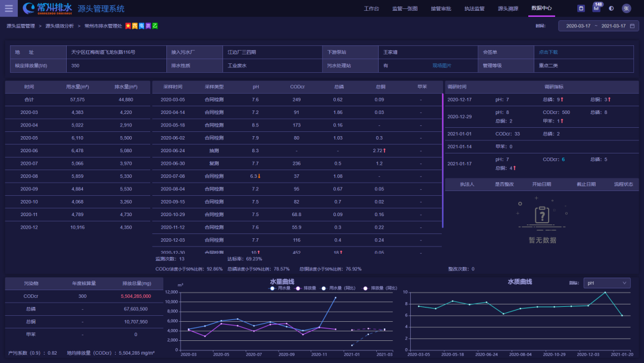
Task: Open the user avatar 张 menu
Action: 626,8
